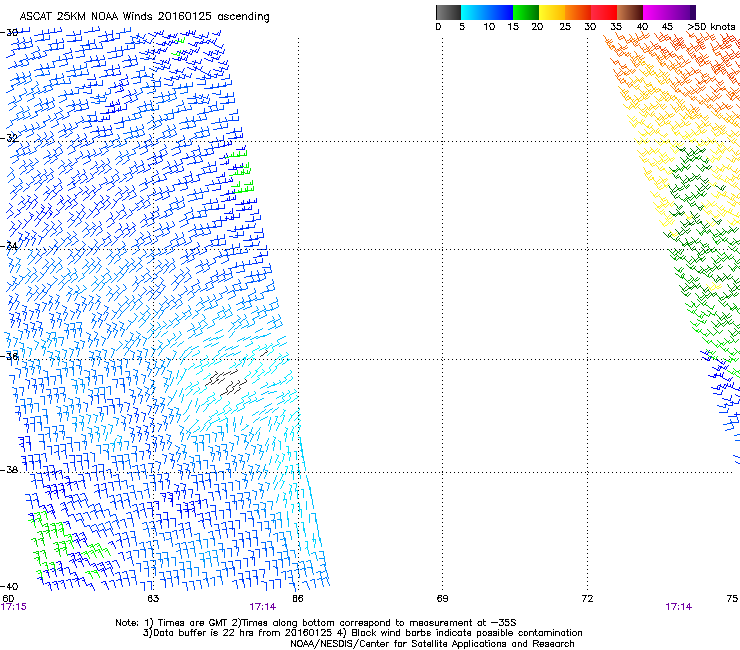Click the gray 0-5 knots color swatch
Screen dimensions: 740x650
tap(448, 12)
